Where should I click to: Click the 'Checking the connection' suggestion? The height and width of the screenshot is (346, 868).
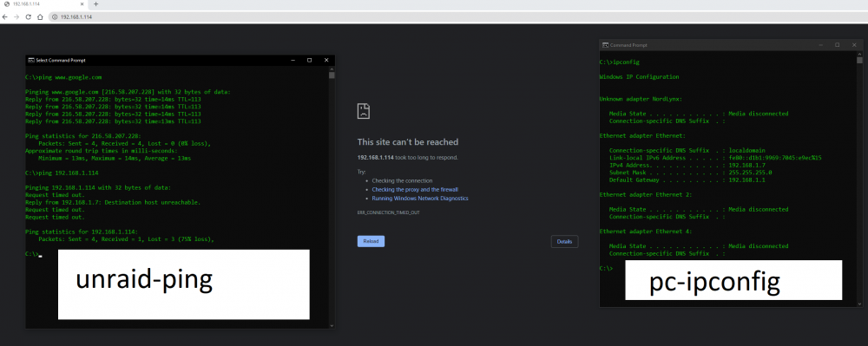[x=402, y=180]
